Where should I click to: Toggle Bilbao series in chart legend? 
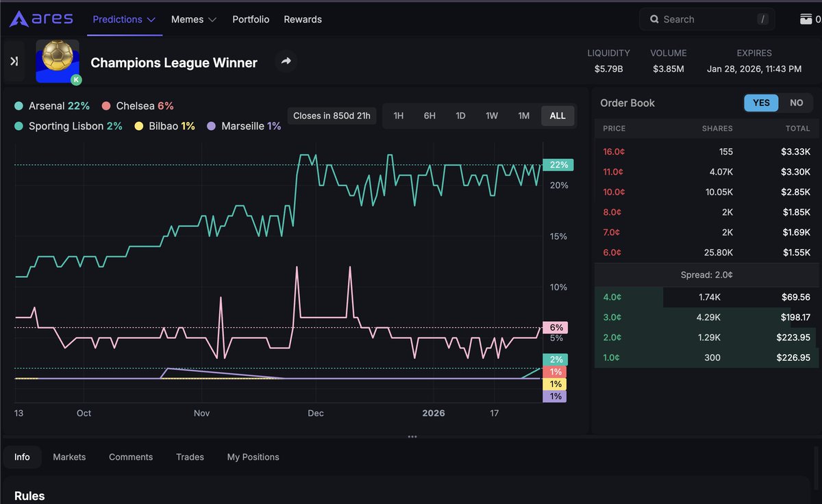pos(165,126)
